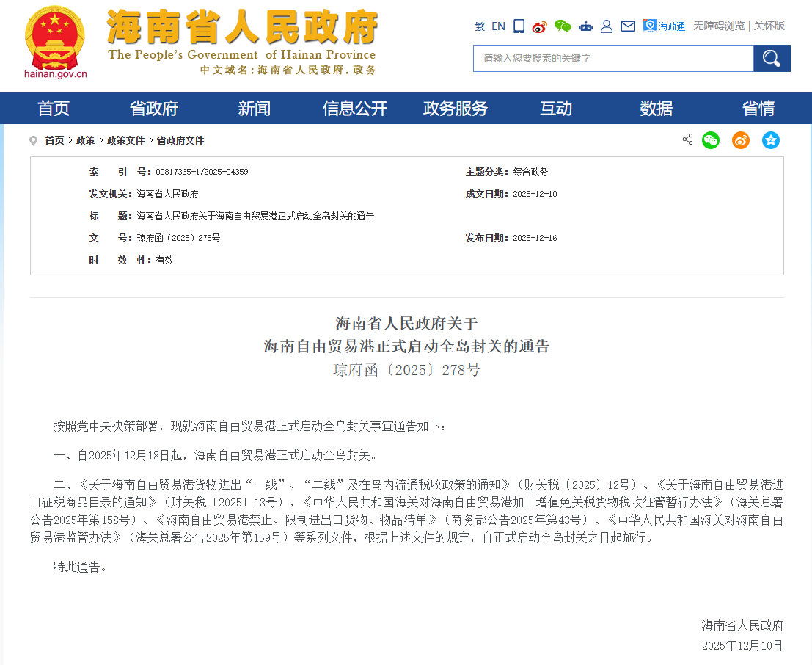Switch the site to English via EN
This screenshot has height=665, width=812.
click(498, 26)
